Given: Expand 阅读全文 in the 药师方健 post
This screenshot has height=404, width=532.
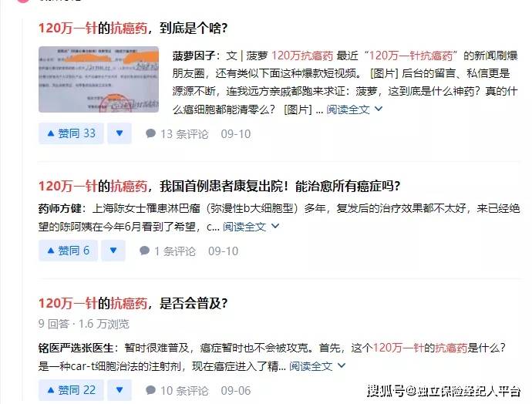Looking at the screenshot, I should coord(251,226).
